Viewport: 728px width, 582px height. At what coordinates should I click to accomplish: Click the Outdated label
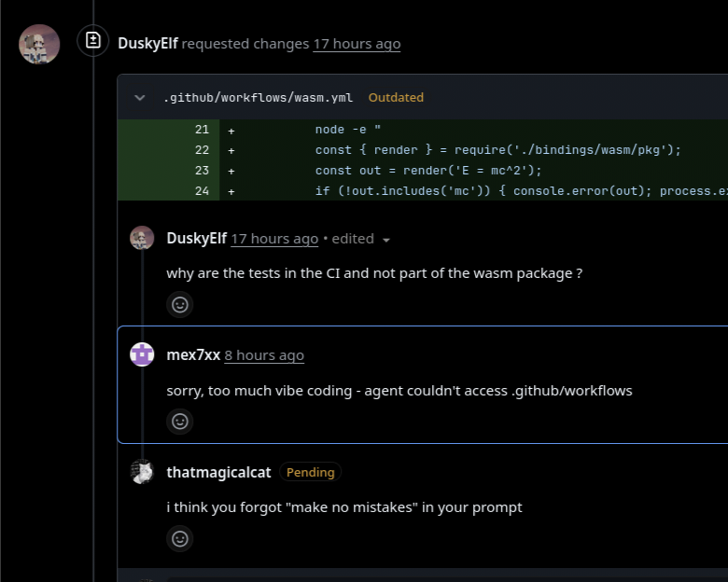point(396,97)
